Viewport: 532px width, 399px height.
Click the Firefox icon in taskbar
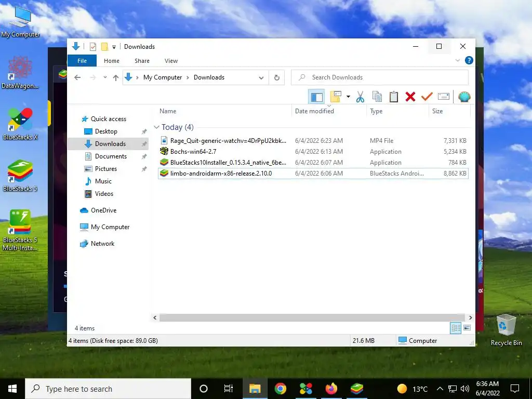click(331, 389)
